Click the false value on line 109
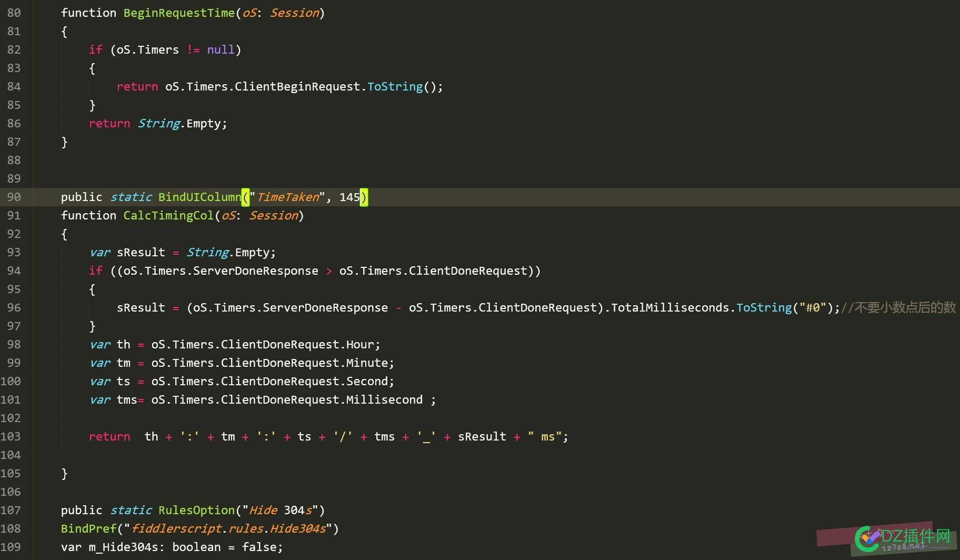This screenshot has height=560, width=960. coord(259,547)
